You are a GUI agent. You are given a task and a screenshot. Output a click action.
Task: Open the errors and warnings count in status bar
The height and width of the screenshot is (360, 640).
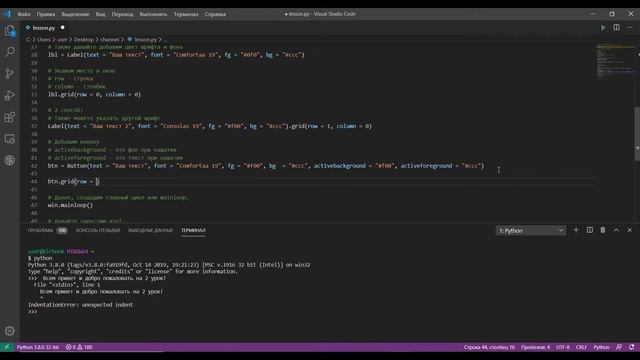click(x=79, y=347)
